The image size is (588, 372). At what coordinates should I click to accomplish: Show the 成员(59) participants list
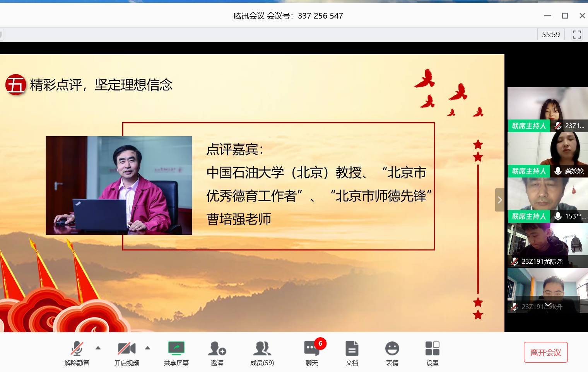tap(262, 353)
